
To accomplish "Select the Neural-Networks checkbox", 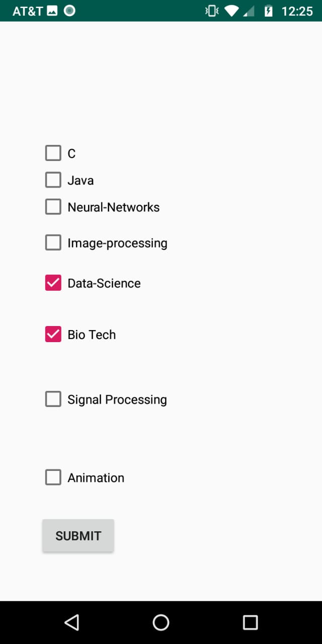I will tap(53, 207).
